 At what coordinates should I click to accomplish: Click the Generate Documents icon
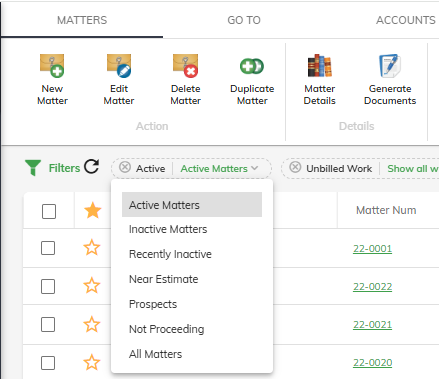pos(390,65)
